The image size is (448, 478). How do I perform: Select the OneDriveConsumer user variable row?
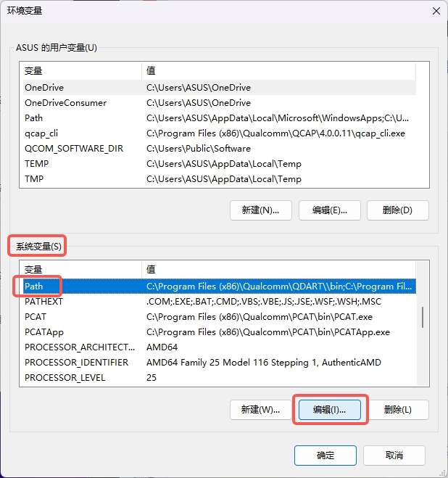pos(220,103)
